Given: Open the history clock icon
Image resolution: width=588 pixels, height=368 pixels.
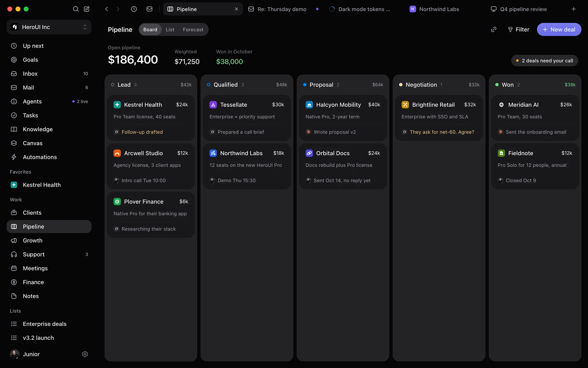Looking at the screenshot, I should [134, 9].
